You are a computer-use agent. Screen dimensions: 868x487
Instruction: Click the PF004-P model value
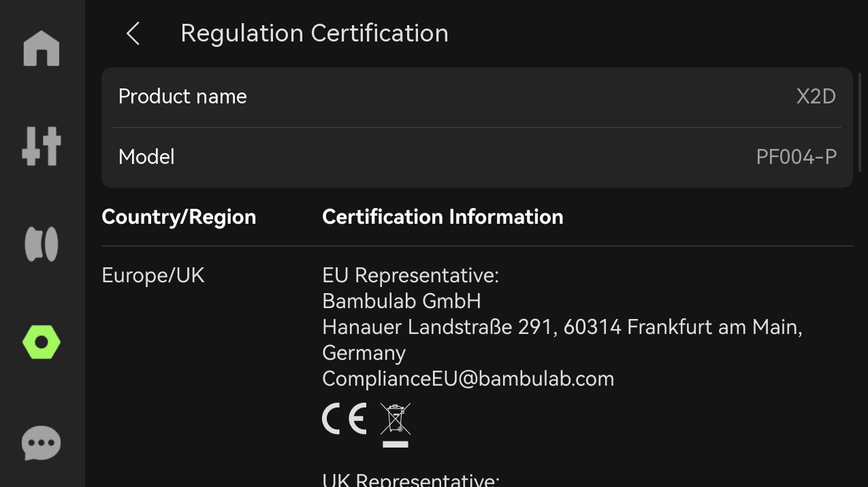click(797, 157)
